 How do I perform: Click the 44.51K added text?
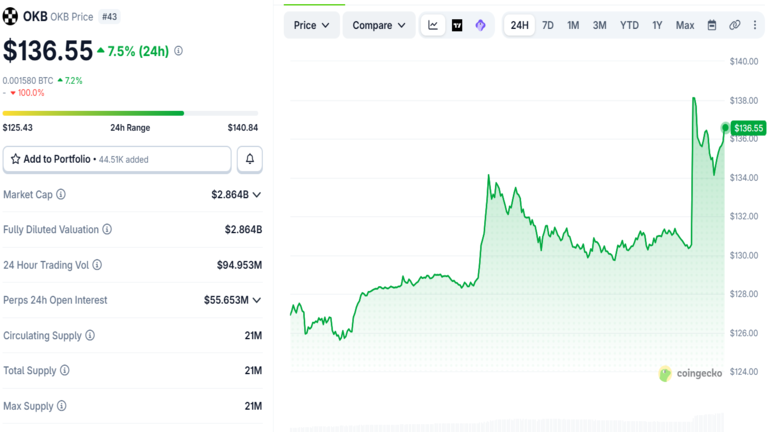coord(123,160)
